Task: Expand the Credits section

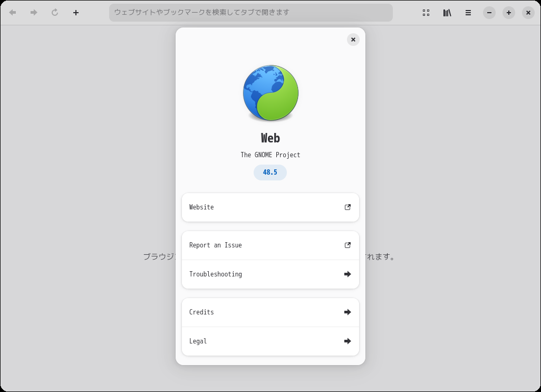Action: tap(270, 312)
